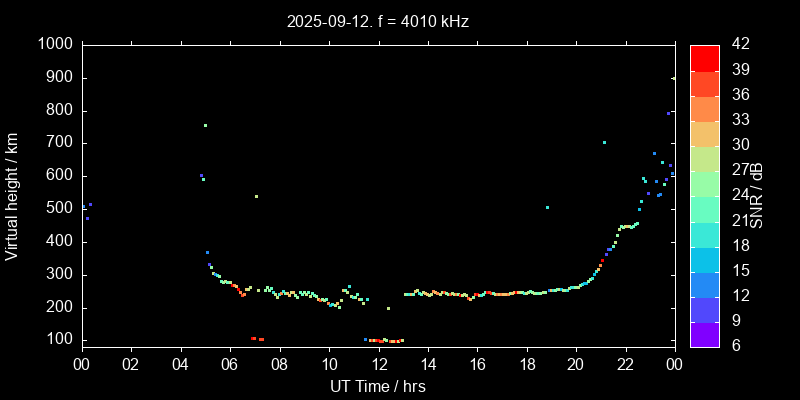Screen dimensions: 800x400
Task: Click the 12 tick label on time axis
Action: point(378,364)
